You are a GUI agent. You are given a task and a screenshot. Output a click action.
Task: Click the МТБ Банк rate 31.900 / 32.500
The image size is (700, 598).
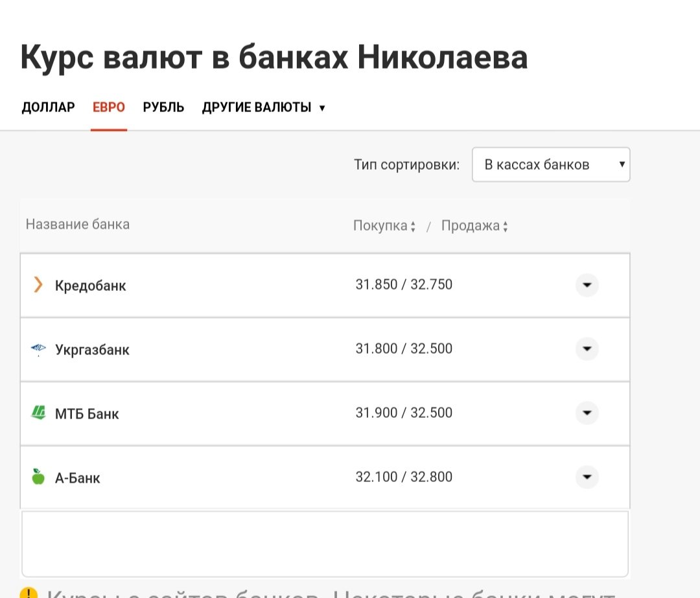pos(404,413)
